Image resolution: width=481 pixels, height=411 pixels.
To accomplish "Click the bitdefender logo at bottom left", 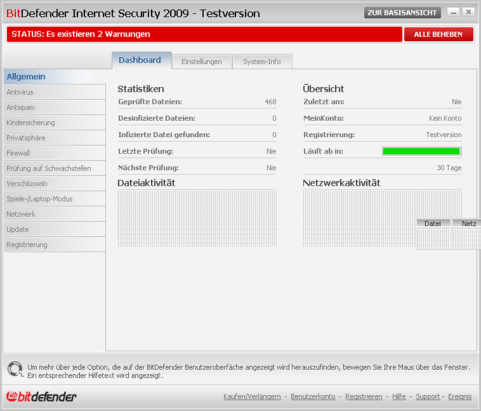I will tap(41, 396).
